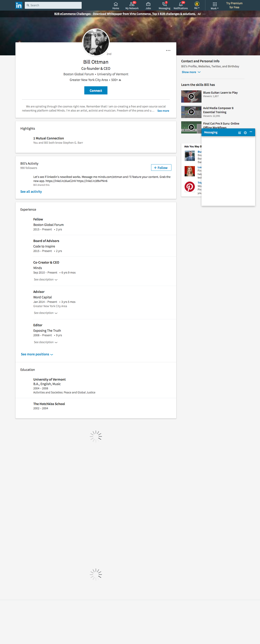Screen dimensions: 260x644
Task: Open messaging settings gear icon
Action: pyautogui.click(x=245, y=133)
